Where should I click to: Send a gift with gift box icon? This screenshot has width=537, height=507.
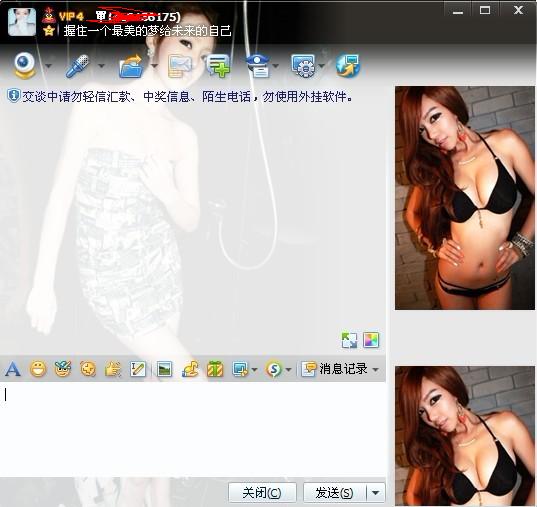pos(215,369)
